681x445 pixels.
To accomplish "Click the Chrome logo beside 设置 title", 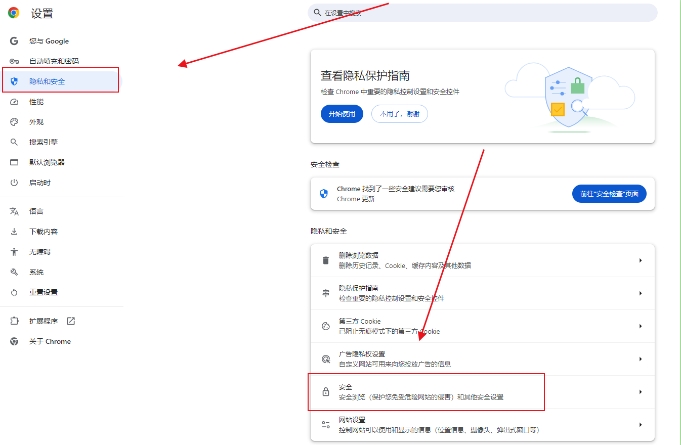I will click(13, 13).
